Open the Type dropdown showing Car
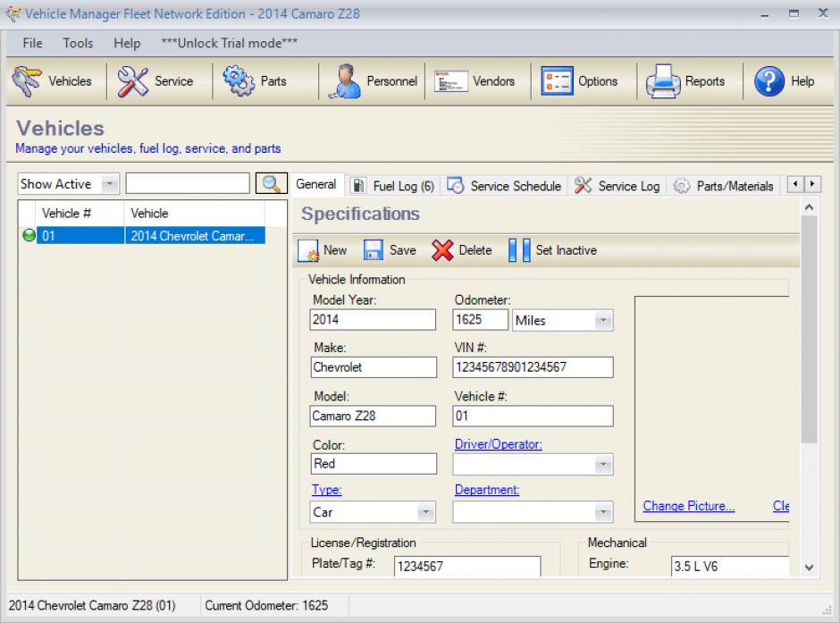Image resolution: width=840 pixels, height=623 pixels. (426, 512)
